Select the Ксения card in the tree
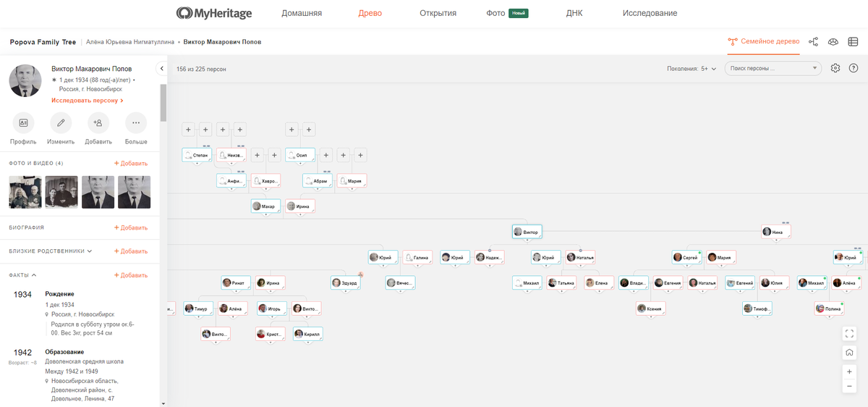This screenshot has width=868, height=407. point(651,309)
